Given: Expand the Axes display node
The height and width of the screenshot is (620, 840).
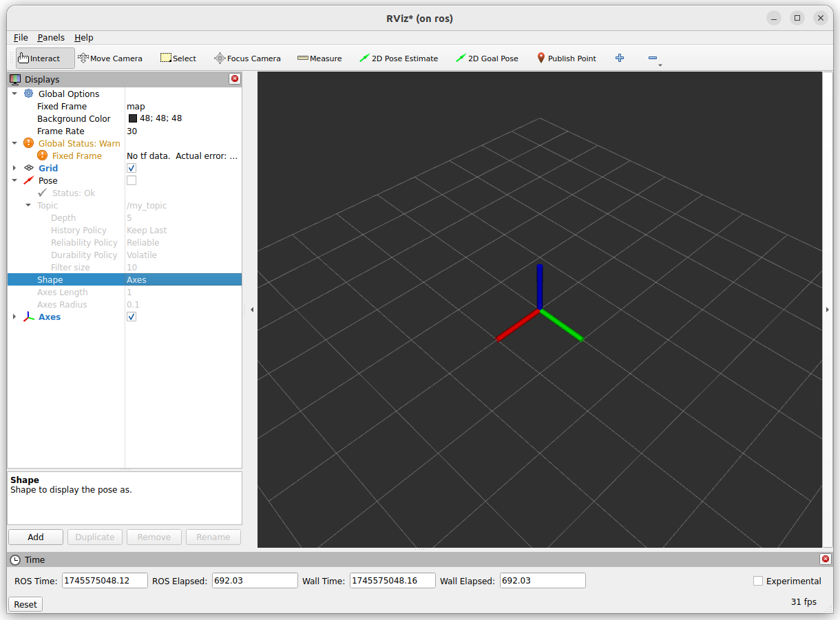Looking at the screenshot, I should 14,317.
